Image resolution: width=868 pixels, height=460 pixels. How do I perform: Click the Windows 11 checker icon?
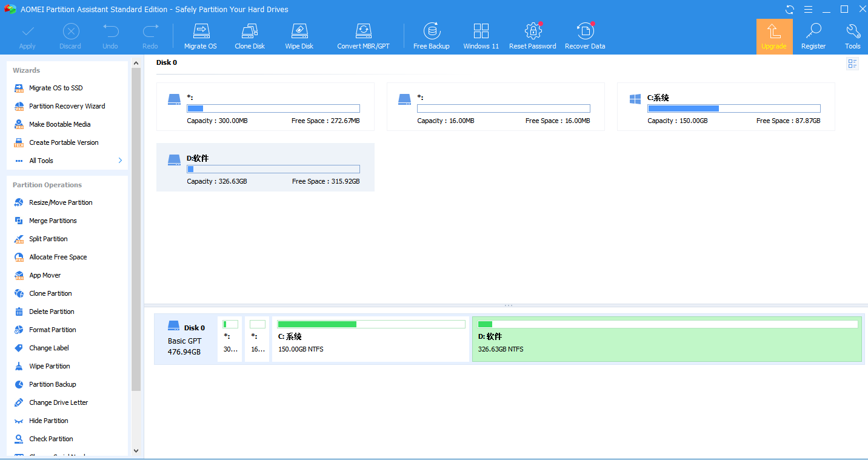[x=481, y=36]
